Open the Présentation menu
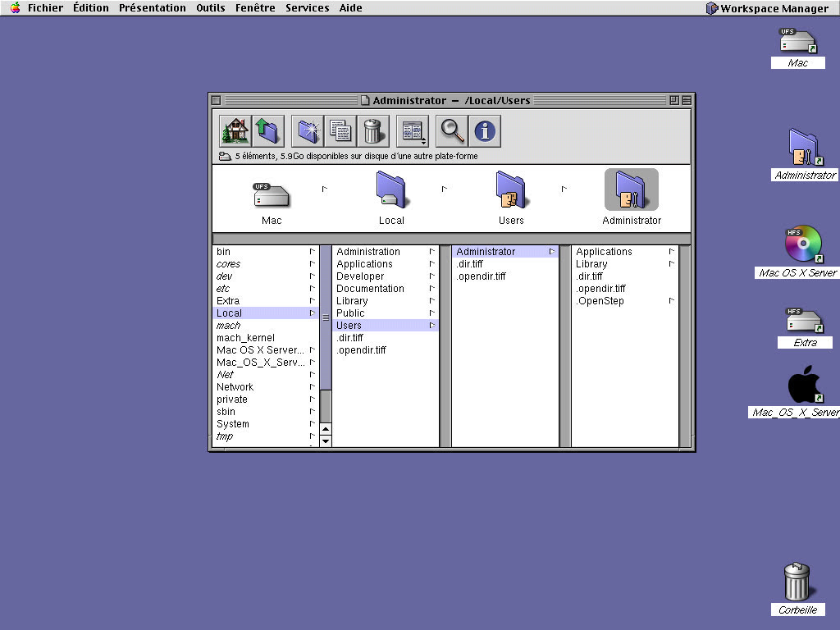Viewport: 840px width, 630px height. pos(152,8)
